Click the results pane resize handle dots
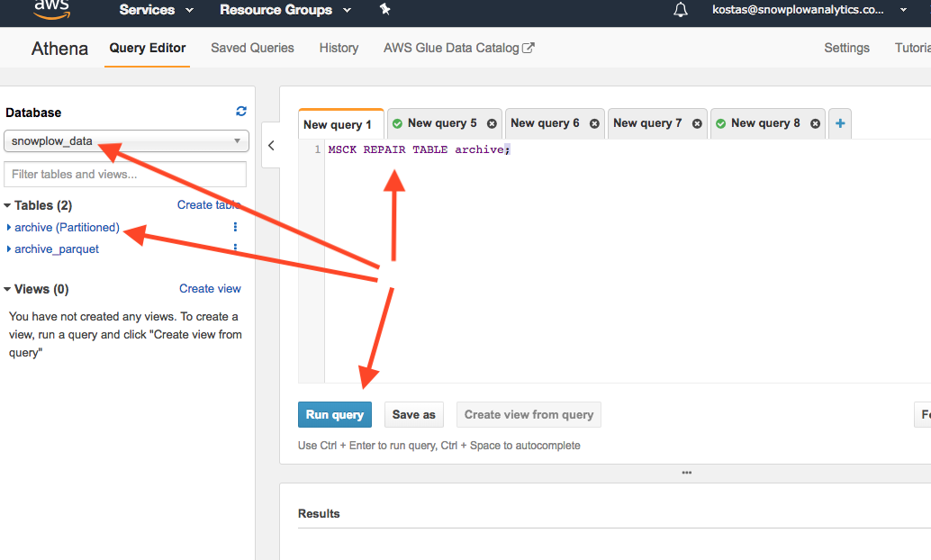This screenshot has height=560, width=931. tap(686, 473)
